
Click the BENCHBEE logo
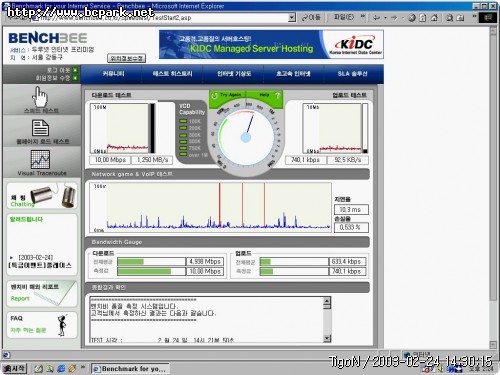pyautogui.click(x=48, y=38)
